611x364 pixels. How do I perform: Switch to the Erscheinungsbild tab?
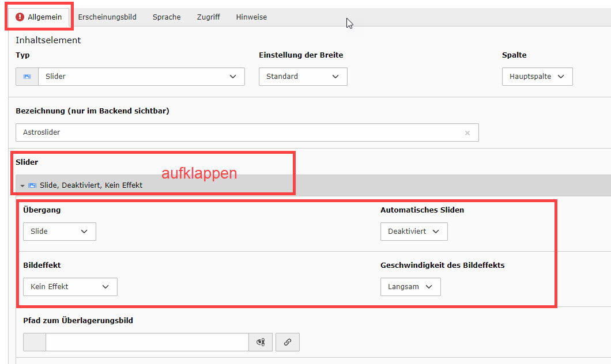point(107,17)
